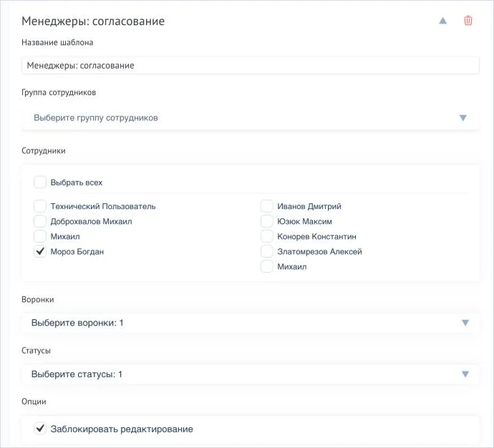The image size is (494, 448).
Task: Click the Группа сотрудников label
Action: point(59,92)
